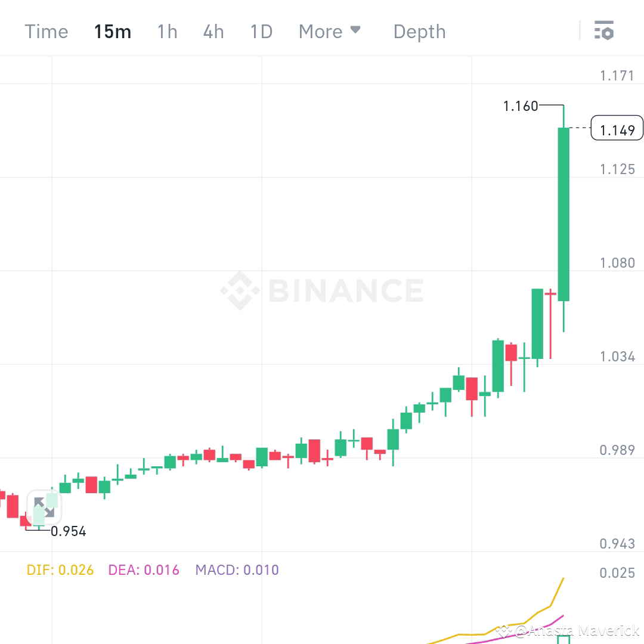Select the Time timeframe option
Viewport: 644px width, 644px height.
pyautogui.click(x=46, y=32)
